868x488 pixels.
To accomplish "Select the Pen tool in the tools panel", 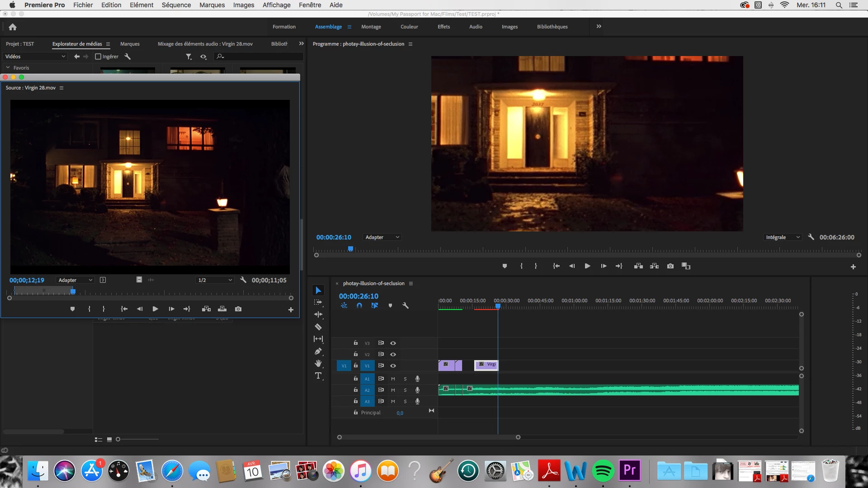I will pos(318,352).
